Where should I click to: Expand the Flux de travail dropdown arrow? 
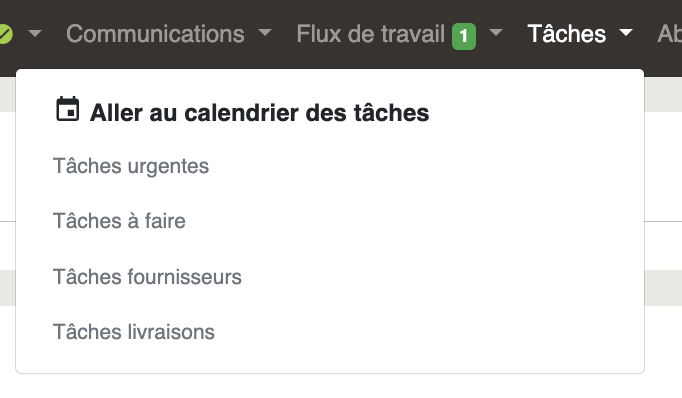pyautogui.click(x=495, y=32)
